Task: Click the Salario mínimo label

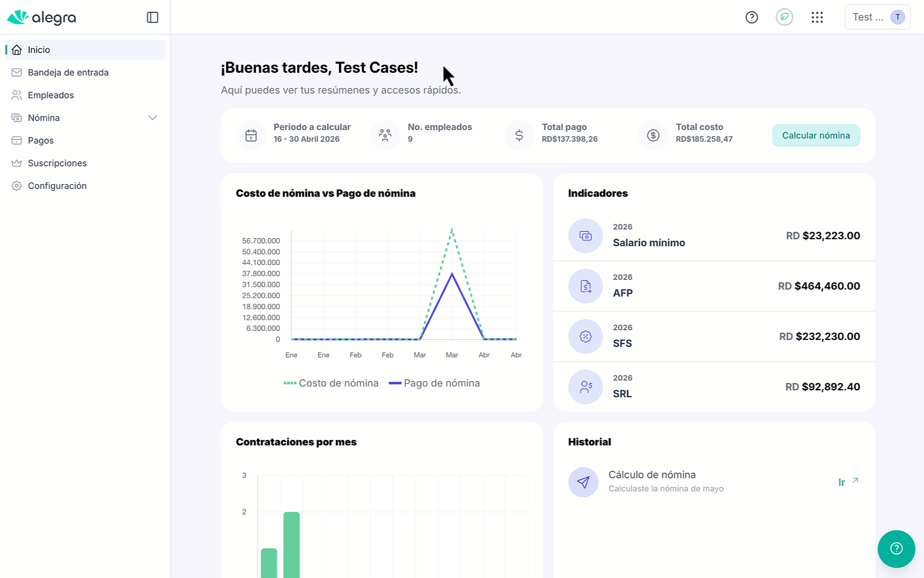Action: click(649, 243)
